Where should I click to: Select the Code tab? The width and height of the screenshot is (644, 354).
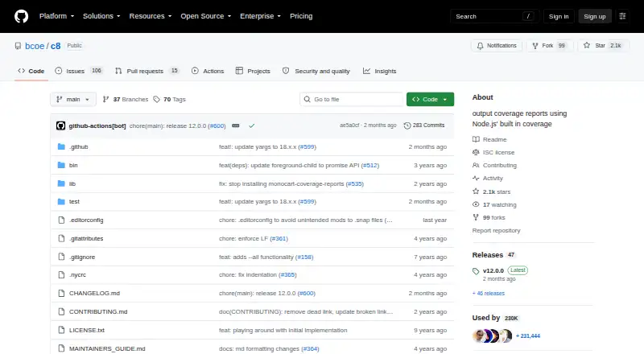[31, 71]
